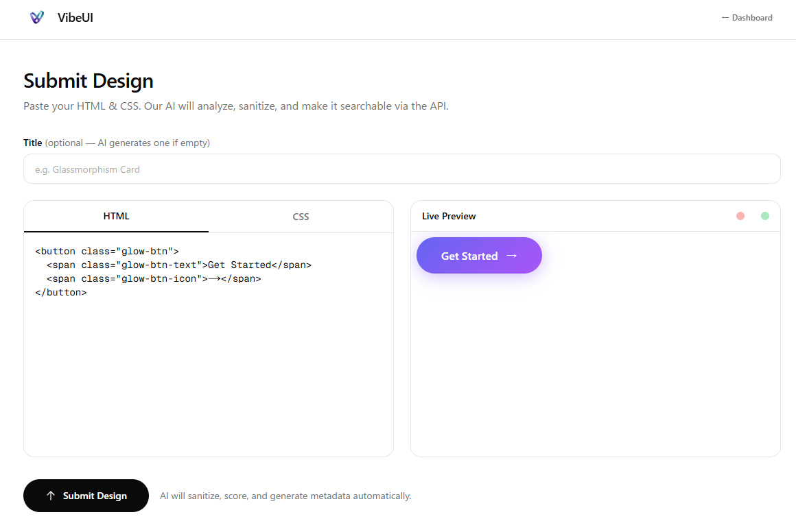
Task: Click the red dot in Live Preview header
Action: pos(740,216)
